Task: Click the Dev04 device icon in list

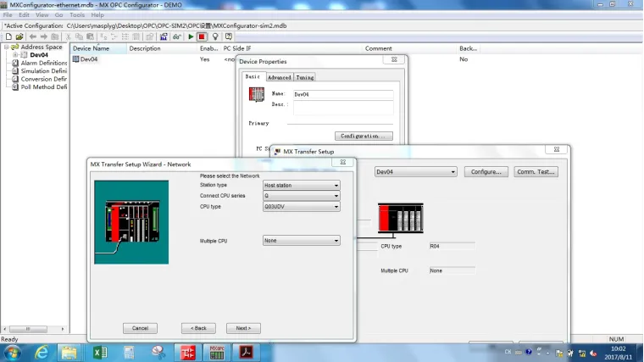Action: 76,59
